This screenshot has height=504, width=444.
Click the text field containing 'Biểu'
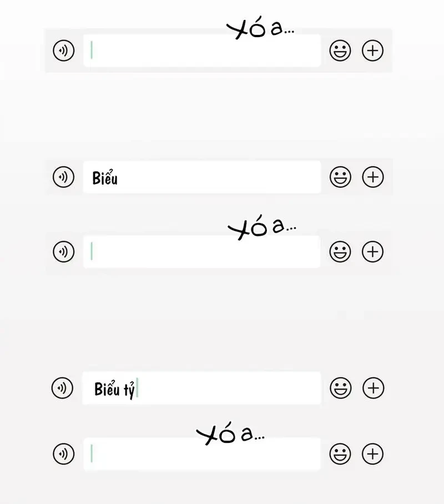point(203,177)
